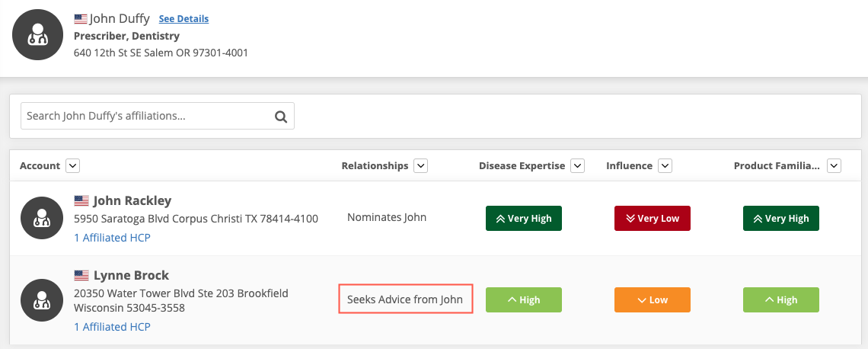
Task: Click the US flag beside John Rackley
Action: [x=81, y=201]
